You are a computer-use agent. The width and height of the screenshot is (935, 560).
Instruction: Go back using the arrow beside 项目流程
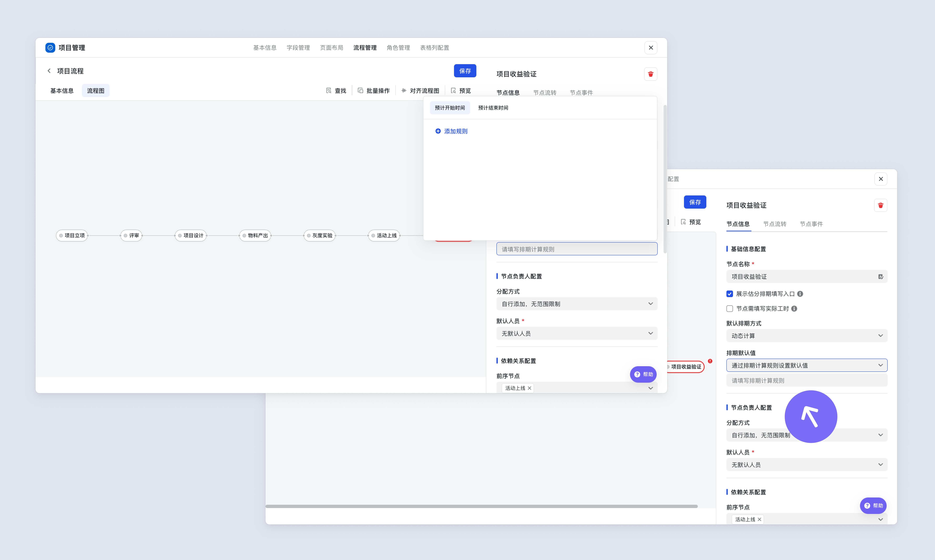click(49, 71)
